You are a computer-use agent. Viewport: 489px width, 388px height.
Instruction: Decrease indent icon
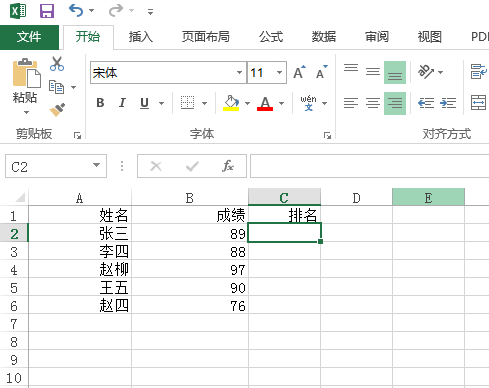tap(426, 103)
